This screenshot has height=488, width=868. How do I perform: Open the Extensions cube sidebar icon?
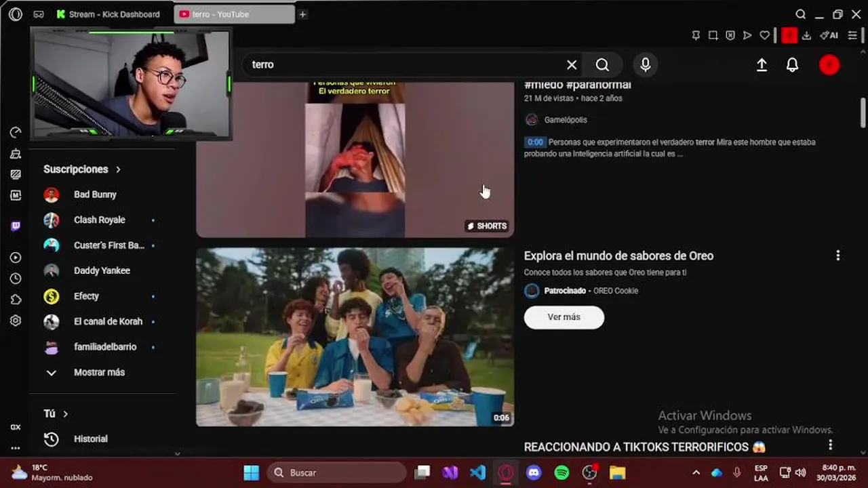[16, 300]
